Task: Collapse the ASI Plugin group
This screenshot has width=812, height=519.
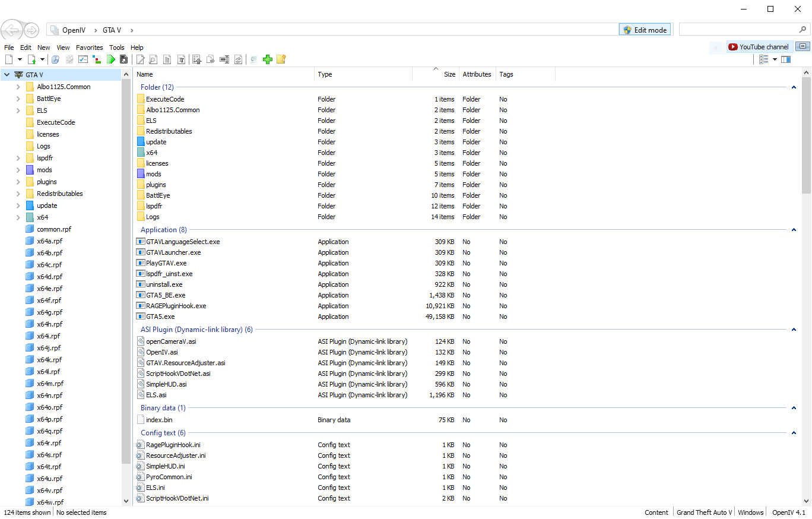Action: tap(794, 330)
